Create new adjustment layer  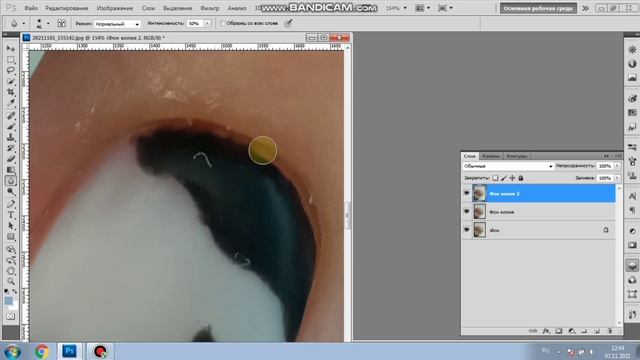571,331
